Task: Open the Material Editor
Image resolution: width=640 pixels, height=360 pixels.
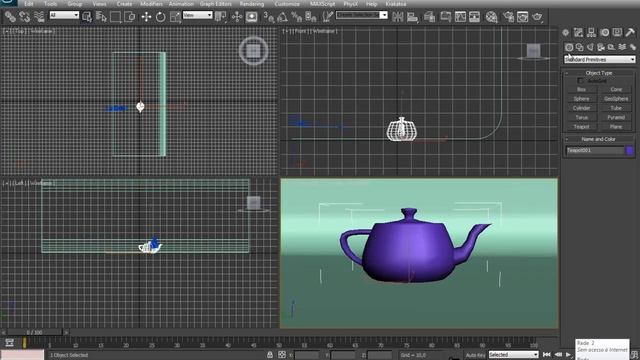Action: pyautogui.click(x=491, y=17)
